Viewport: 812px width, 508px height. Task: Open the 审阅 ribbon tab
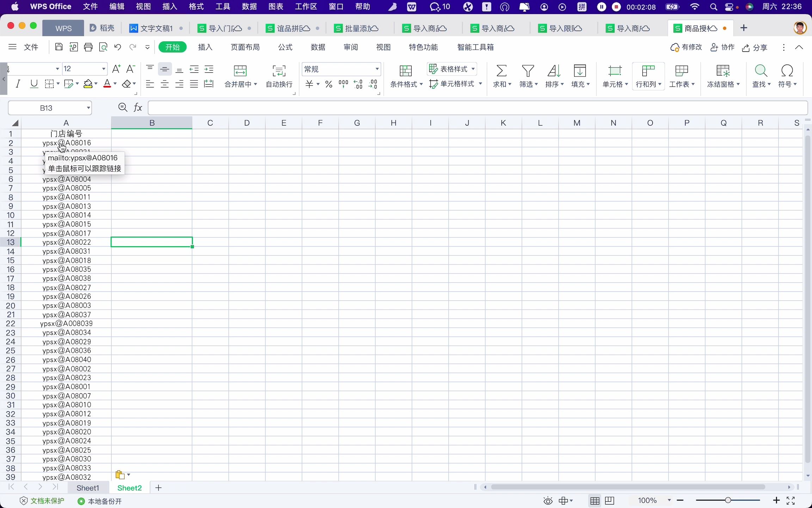[x=351, y=47]
